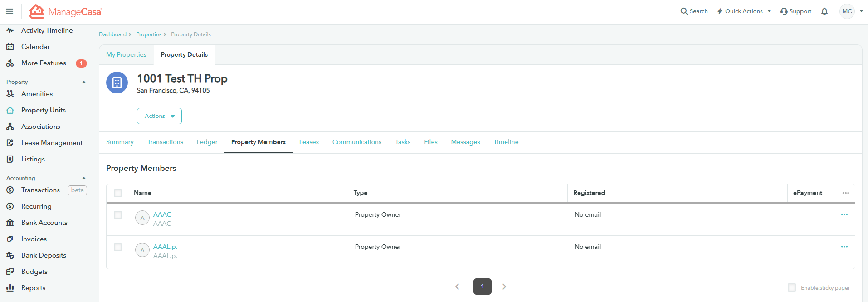Open the hamburger navigation menu
The height and width of the screenshot is (302, 868).
point(10,11)
